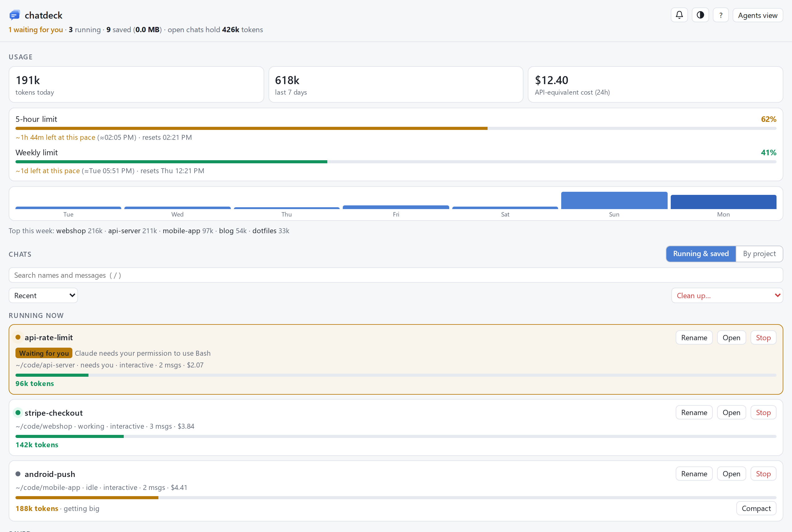
Task: Open the notifications bell
Action: pyautogui.click(x=679, y=15)
